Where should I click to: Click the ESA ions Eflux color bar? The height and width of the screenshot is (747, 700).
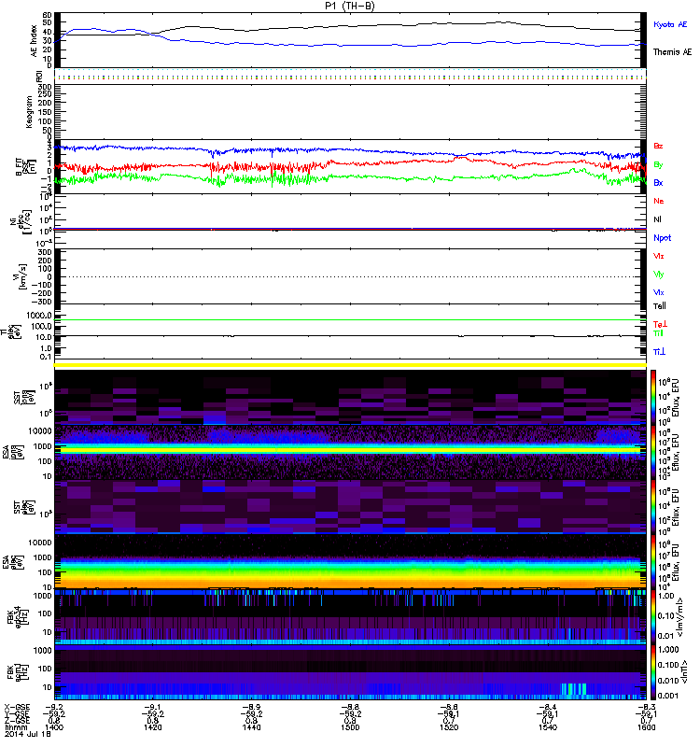(x=653, y=452)
